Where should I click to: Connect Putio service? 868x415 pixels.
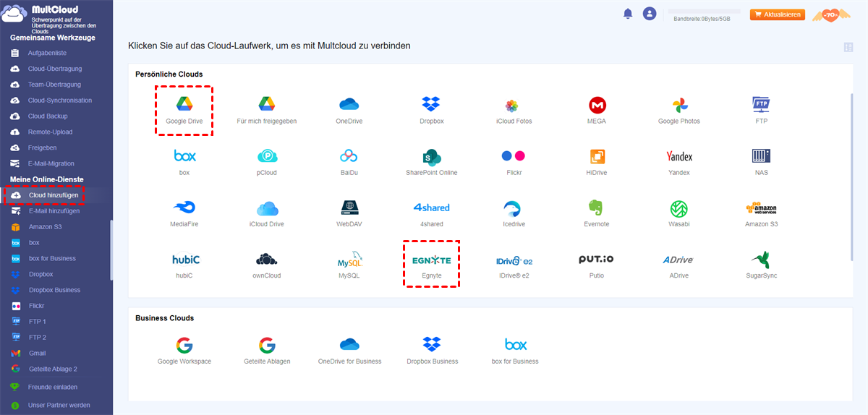(x=597, y=260)
